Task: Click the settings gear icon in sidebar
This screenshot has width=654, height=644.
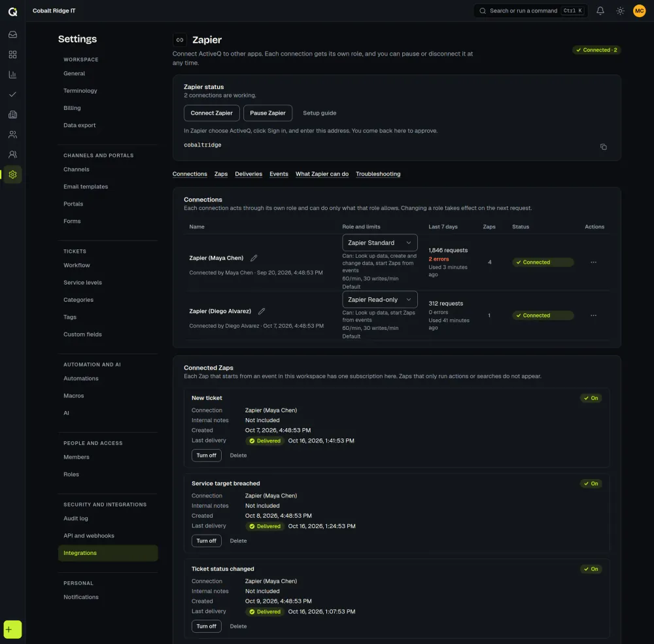Action: 12,175
